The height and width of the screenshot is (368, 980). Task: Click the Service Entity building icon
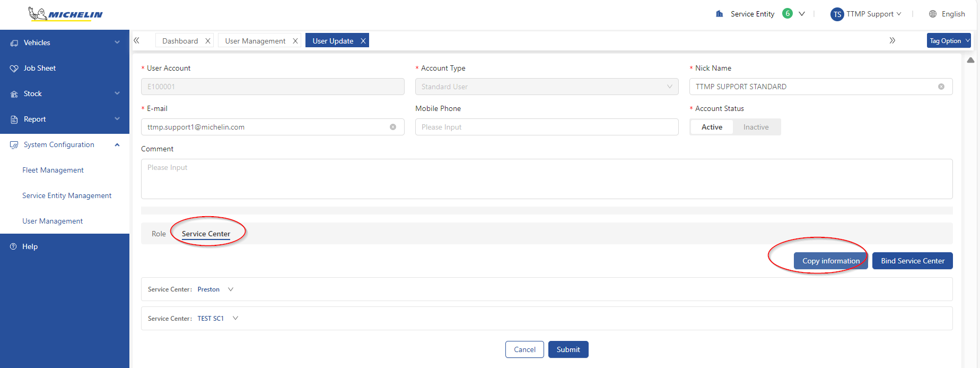click(720, 14)
